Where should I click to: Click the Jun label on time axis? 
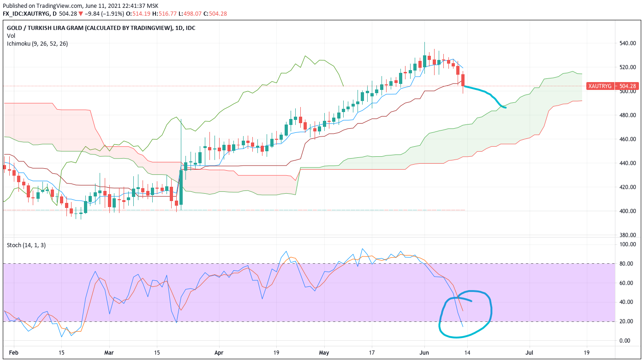(424, 352)
